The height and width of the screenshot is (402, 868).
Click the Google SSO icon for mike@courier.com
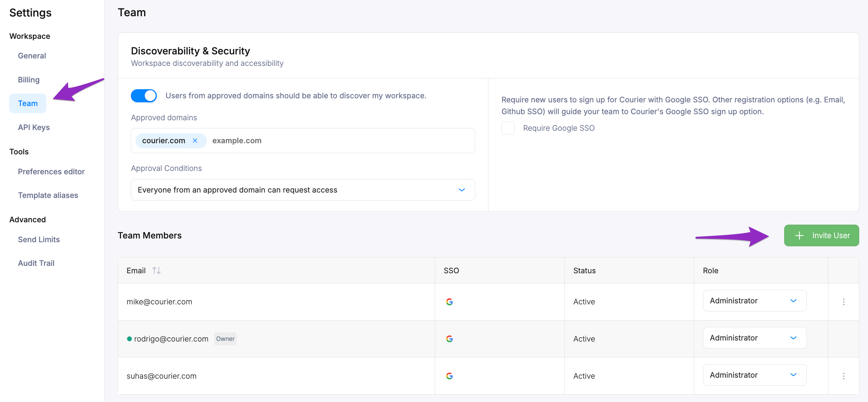tap(449, 302)
